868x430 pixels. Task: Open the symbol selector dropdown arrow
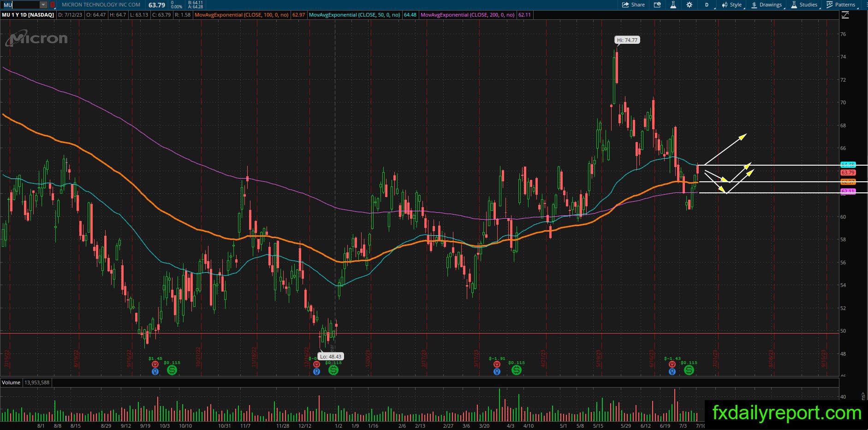click(43, 5)
